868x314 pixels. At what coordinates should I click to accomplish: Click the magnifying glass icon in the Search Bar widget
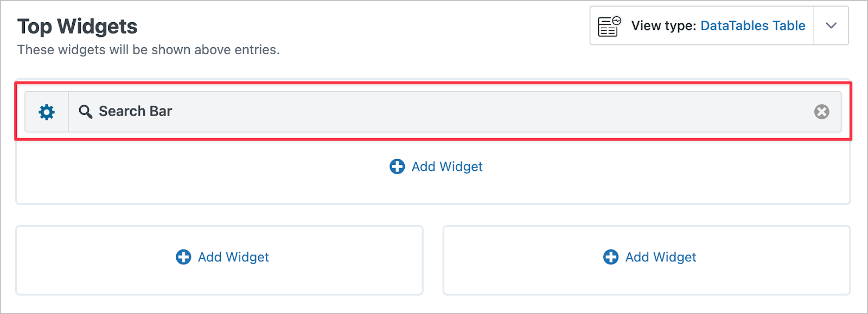click(85, 112)
